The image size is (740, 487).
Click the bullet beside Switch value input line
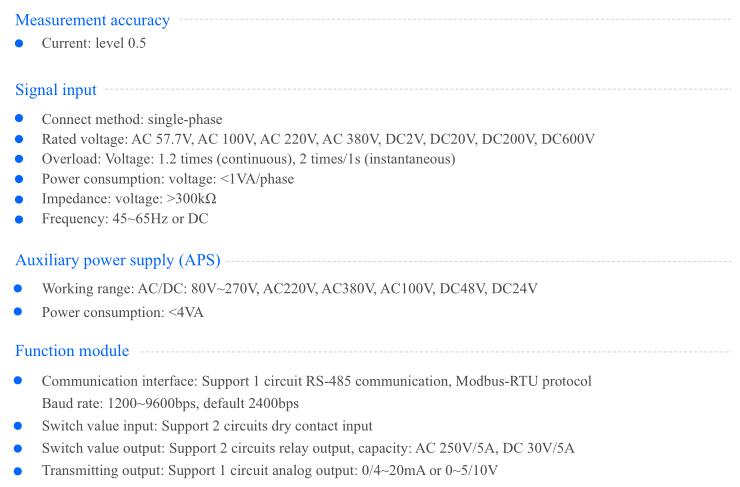tap(18, 426)
